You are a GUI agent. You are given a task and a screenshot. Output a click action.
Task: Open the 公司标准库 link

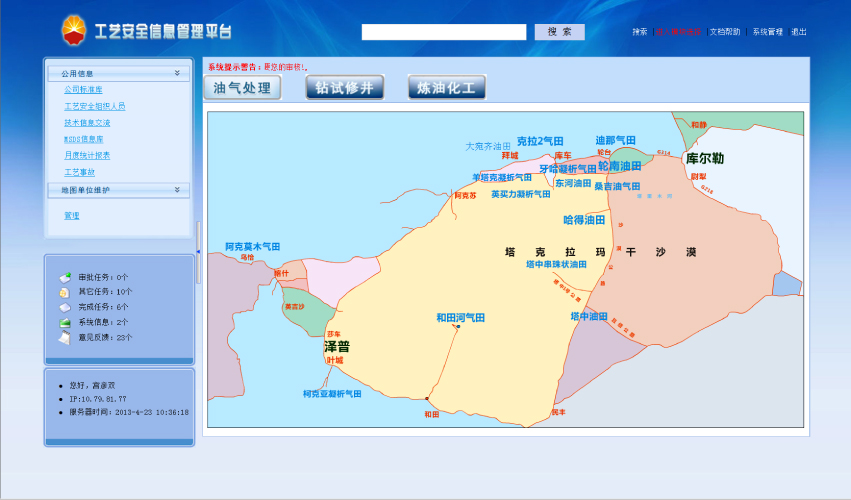tap(84, 89)
